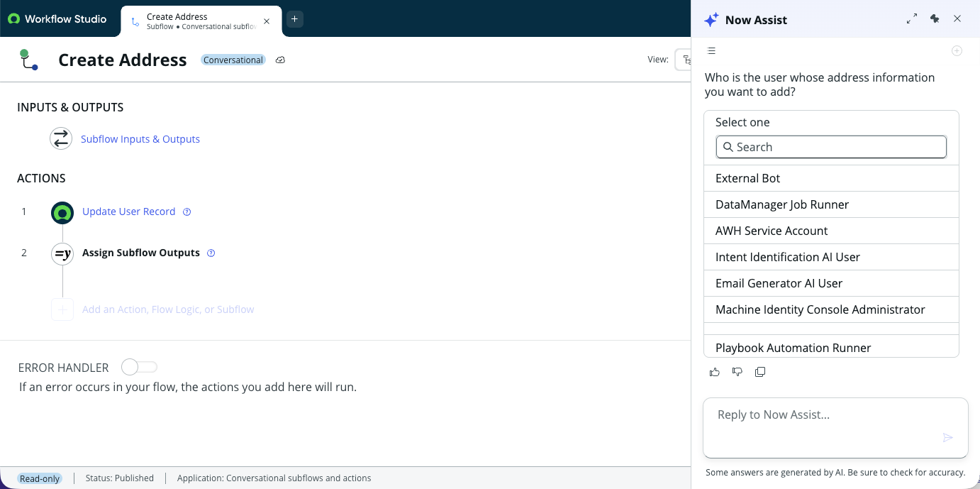980x489 pixels.
Task: Click the Now Assist sparkle icon
Action: [x=711, y=20]
